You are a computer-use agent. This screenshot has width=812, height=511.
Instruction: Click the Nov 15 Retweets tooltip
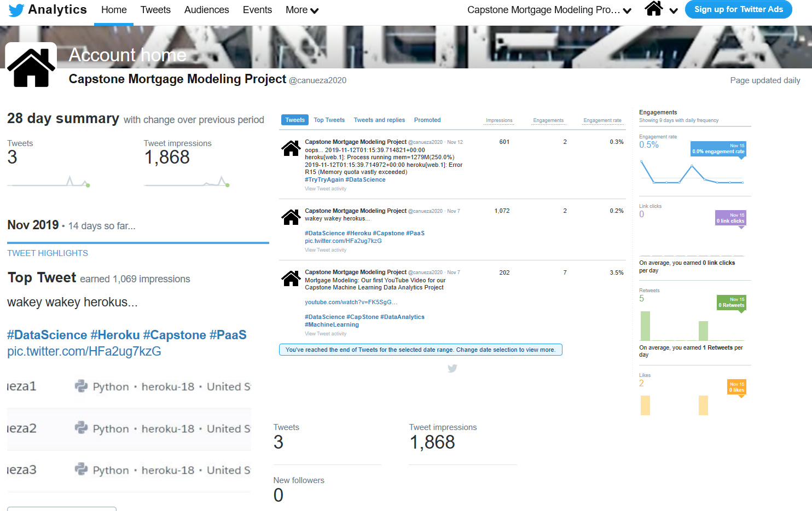click(x=732, y=303)
